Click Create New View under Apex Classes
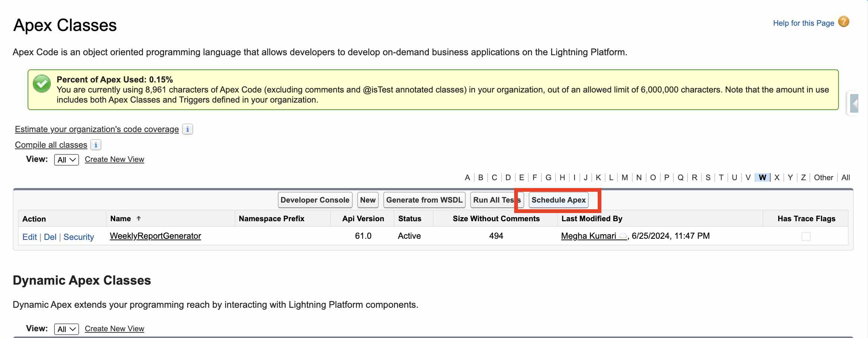This screenshot has width=868, height=338. coord(114,159)
